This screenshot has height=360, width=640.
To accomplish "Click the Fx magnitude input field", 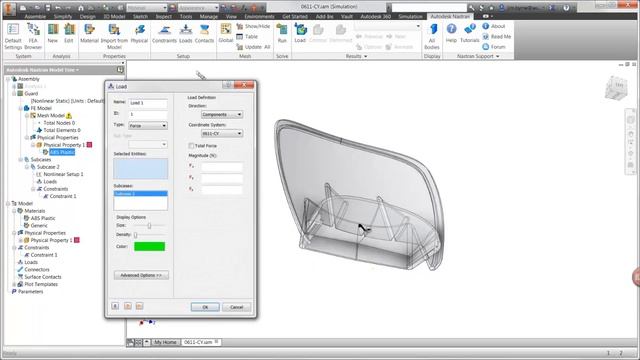I will click(x=222, y=167).
